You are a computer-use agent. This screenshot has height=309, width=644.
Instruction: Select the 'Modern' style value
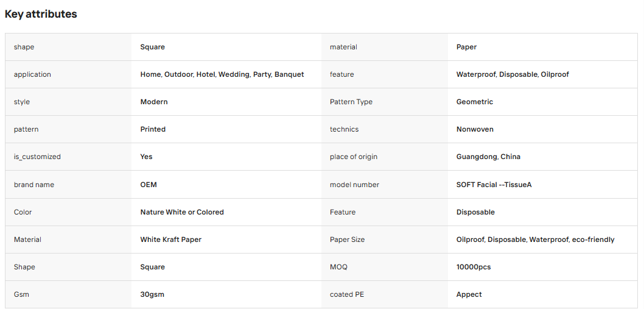click(x=154, y=102)
